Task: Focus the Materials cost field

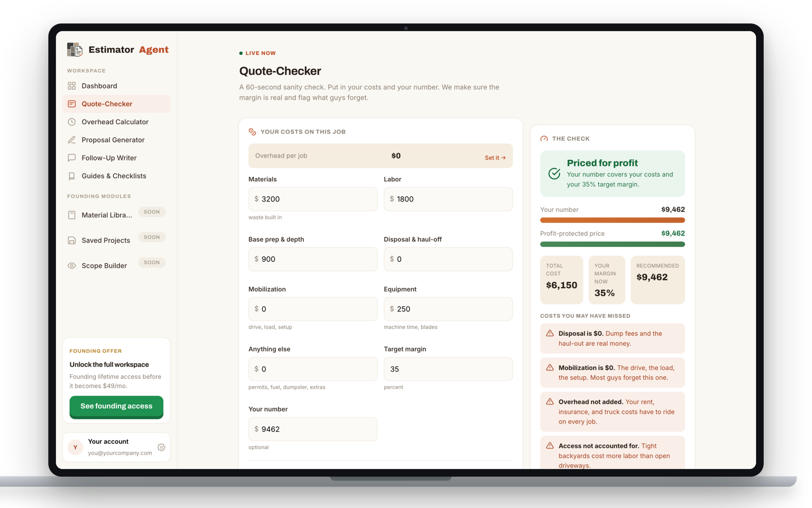Action: [313, 199]
